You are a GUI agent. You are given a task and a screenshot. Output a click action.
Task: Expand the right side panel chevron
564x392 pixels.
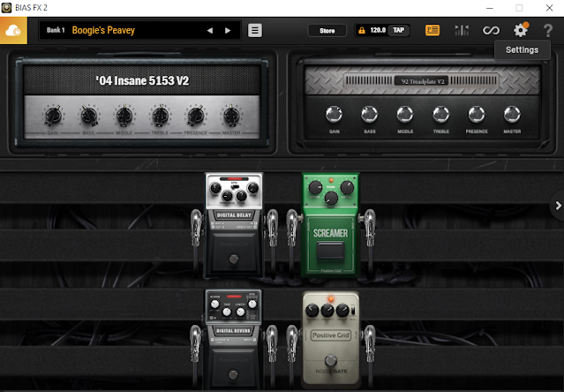point(558,206)
